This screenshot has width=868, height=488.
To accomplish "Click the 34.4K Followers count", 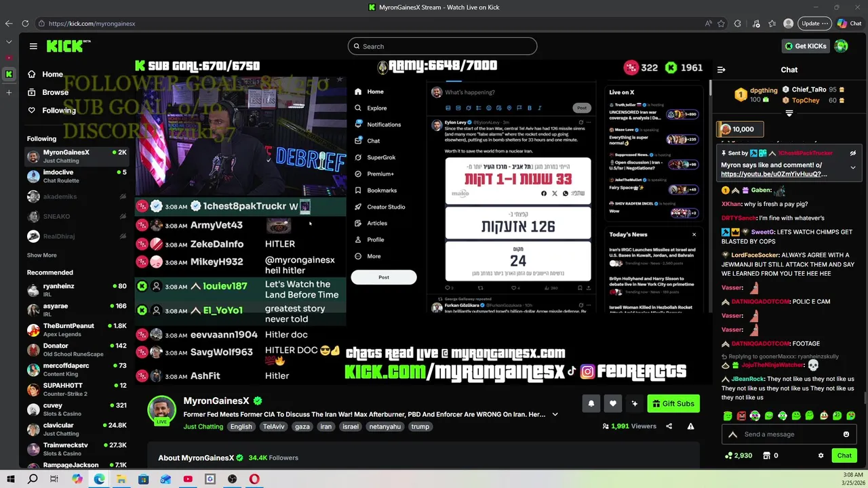I will [x=273, y=457].
